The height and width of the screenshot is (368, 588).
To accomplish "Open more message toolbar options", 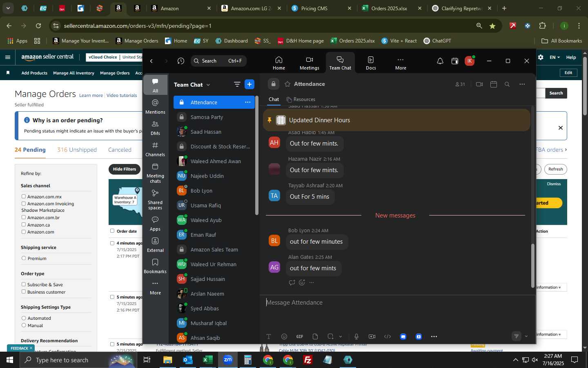I will (x=434, y=337).
